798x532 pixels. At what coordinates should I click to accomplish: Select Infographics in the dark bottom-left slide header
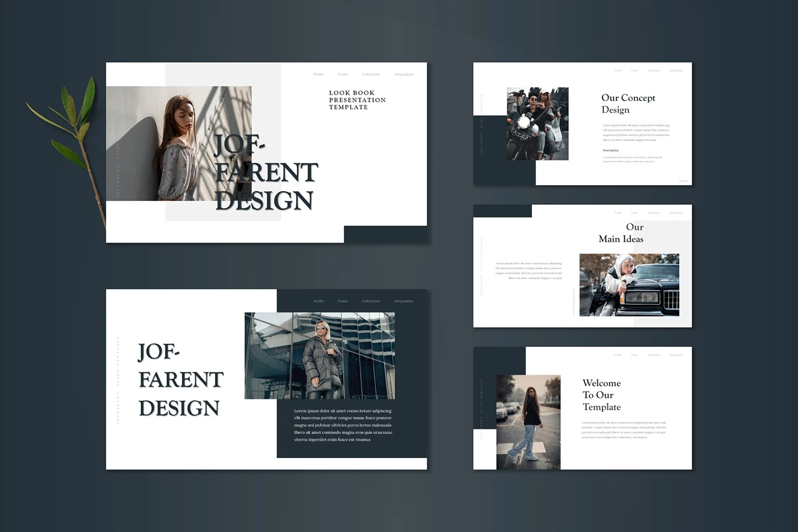pyautogui.click(x=404, y=301)
